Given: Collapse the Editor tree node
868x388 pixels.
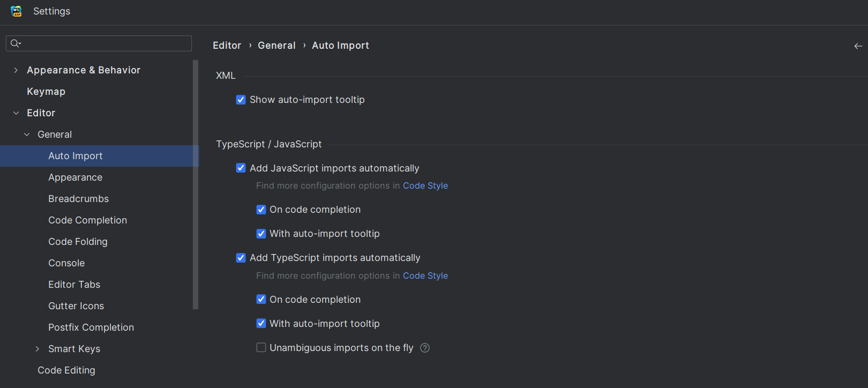Looking at the screenshot, I should point(16,113).
